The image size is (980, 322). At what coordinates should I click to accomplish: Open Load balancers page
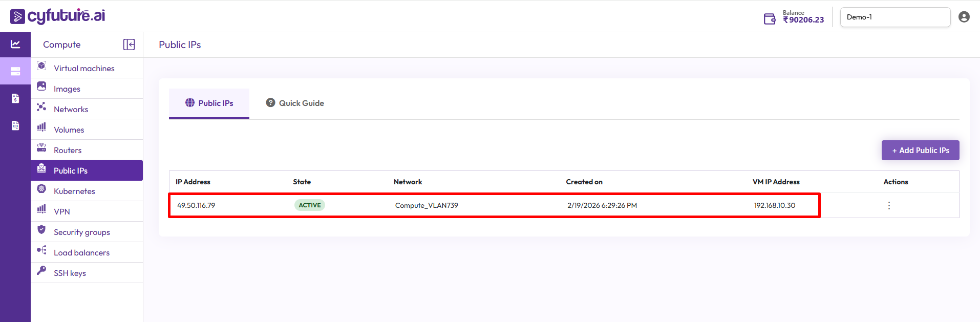(x=81, y=253)
